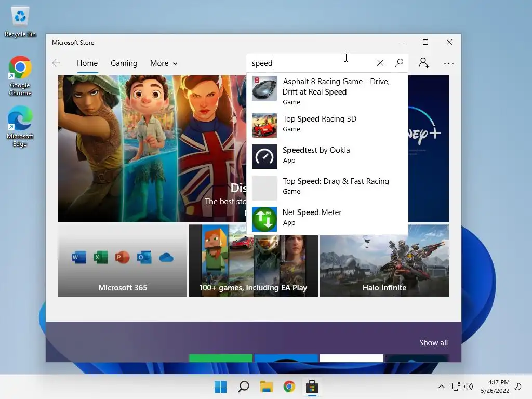The image size is (532, 399).
Task: Open the Recycle Bin desktop icon
Action: coord(20,22)
